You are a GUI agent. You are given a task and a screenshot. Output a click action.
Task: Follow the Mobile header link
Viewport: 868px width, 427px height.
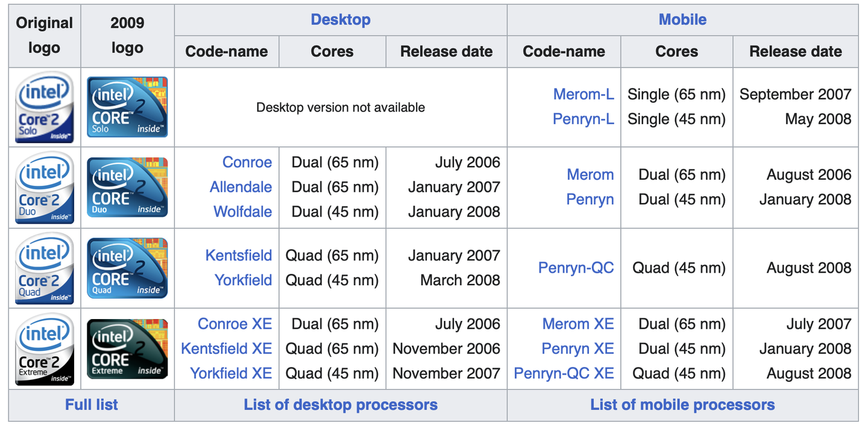pos(682,19)
